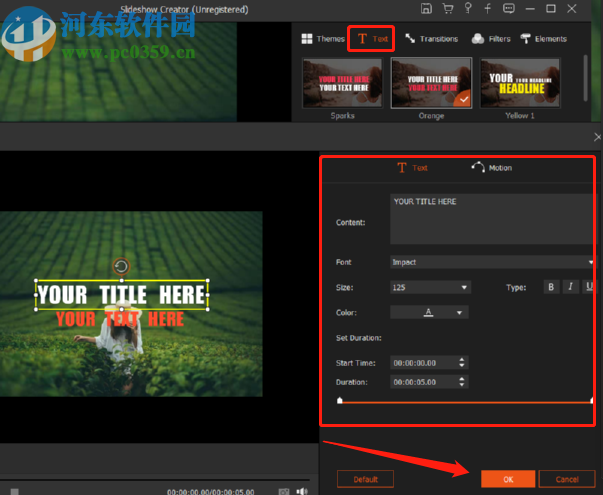Click the orange duration slider track
603x495 pixels.
pos(466,402)
